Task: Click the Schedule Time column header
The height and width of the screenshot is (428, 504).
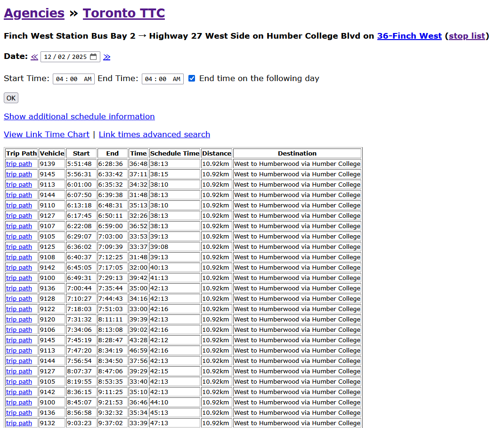Action: [x=175, y=153]
